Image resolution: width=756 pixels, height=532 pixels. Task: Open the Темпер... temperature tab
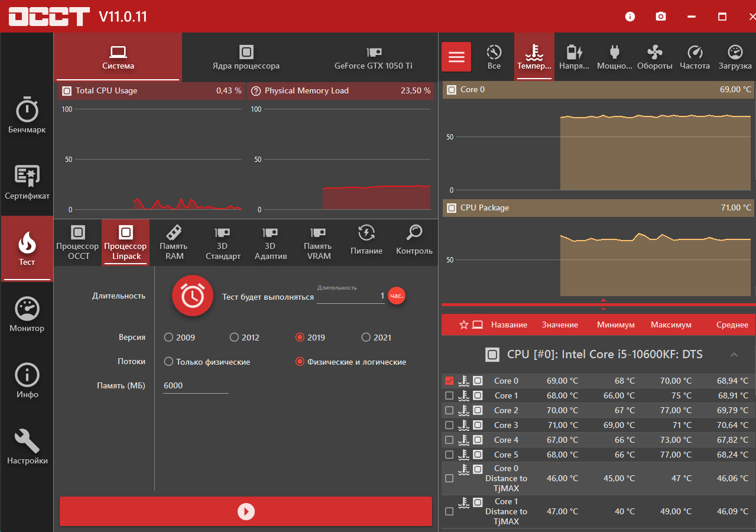click(534, 57)
